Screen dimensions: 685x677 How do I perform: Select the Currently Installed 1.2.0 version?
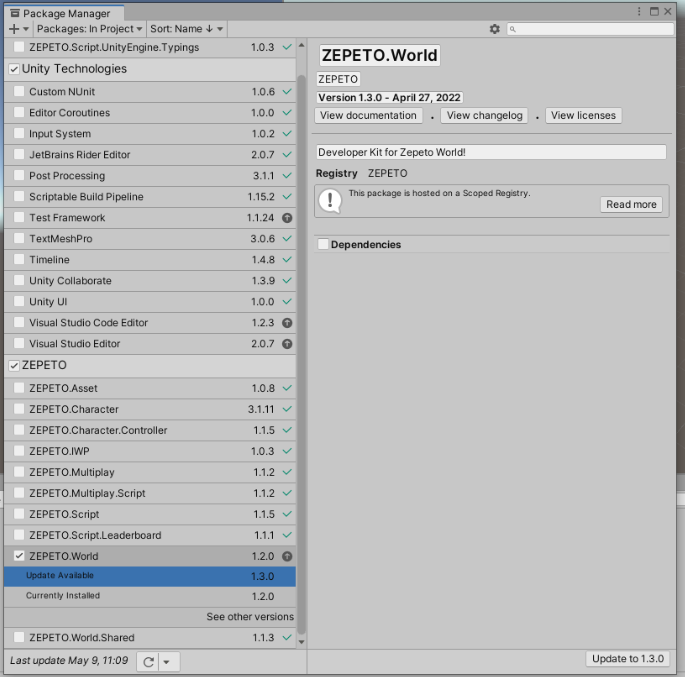coord(150,596)
